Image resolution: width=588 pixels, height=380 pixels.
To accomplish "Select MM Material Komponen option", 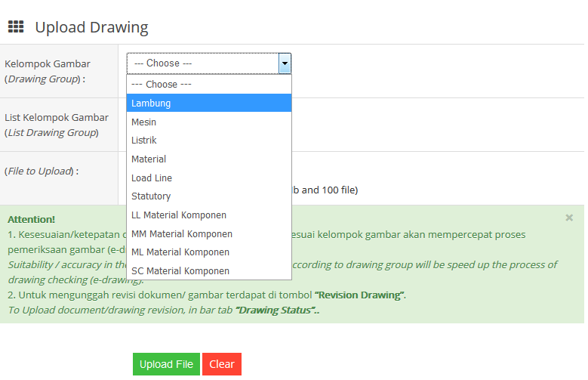I will point(182,234).
